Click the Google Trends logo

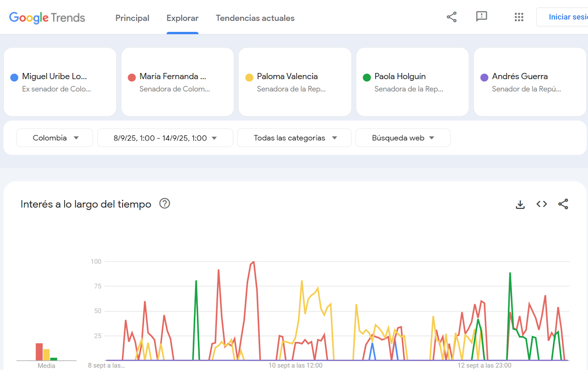pyautogui.click(x=47, y=18)
